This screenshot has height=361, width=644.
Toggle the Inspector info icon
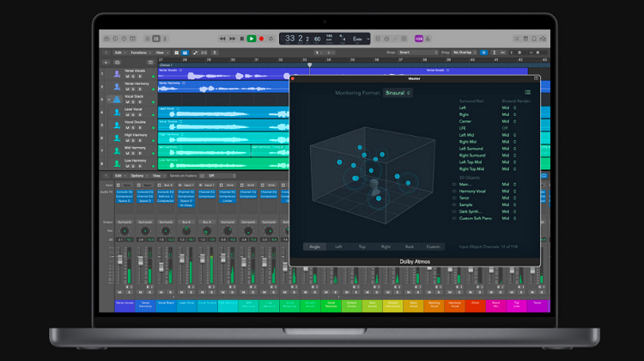click(115, 39)
